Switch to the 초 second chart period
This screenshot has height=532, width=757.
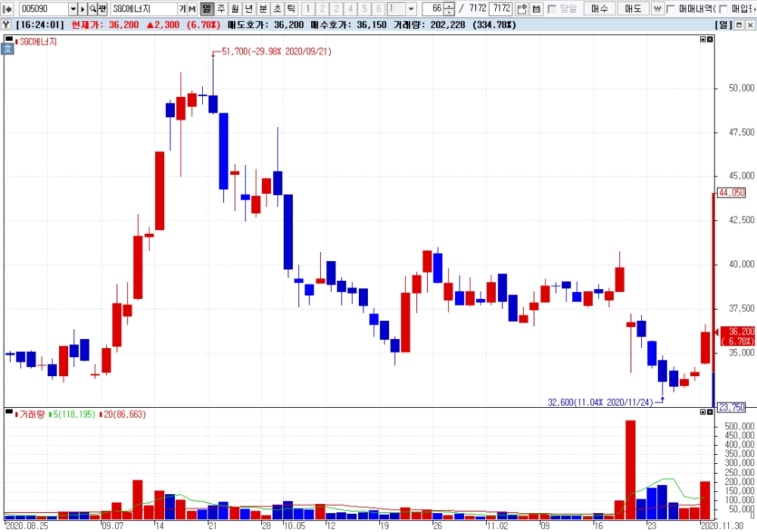(x=277, y=8)
